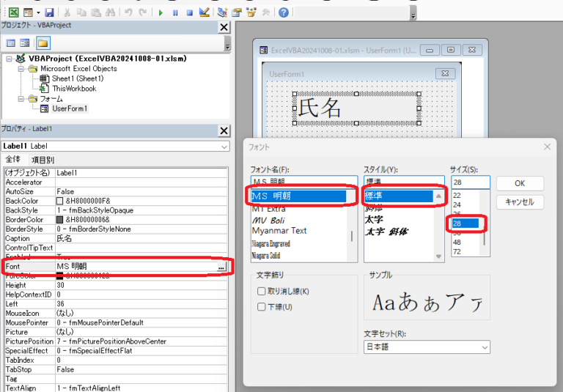The image size is (563, 392).
Task: Click the Reset stop icon
Action: [190, 13]
